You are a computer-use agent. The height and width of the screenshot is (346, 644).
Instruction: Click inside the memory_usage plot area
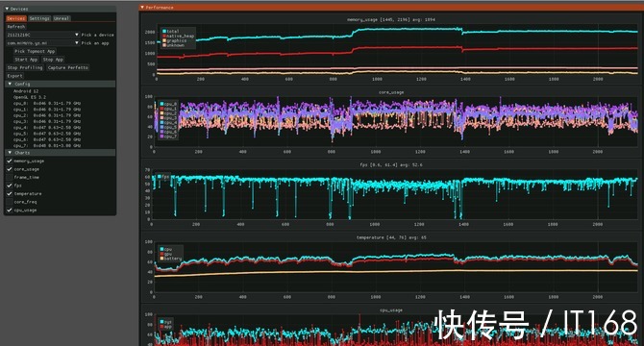(x=397, y=50)
